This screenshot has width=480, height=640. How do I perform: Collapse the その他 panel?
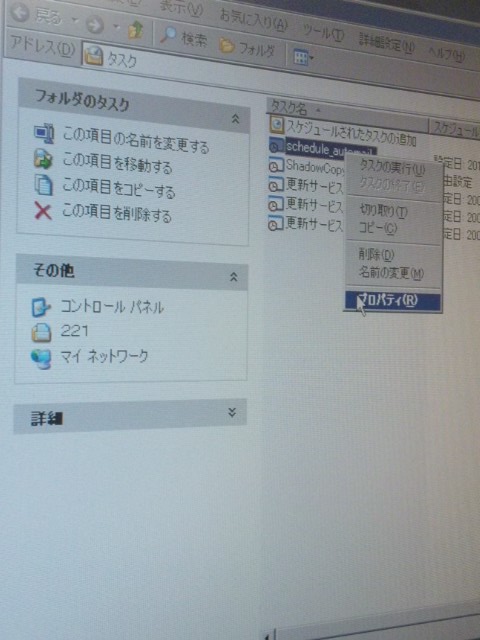[x=233, y=277]
